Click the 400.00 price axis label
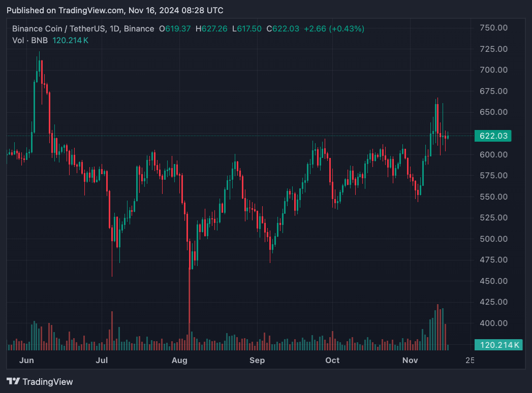 tap(494, 323)
